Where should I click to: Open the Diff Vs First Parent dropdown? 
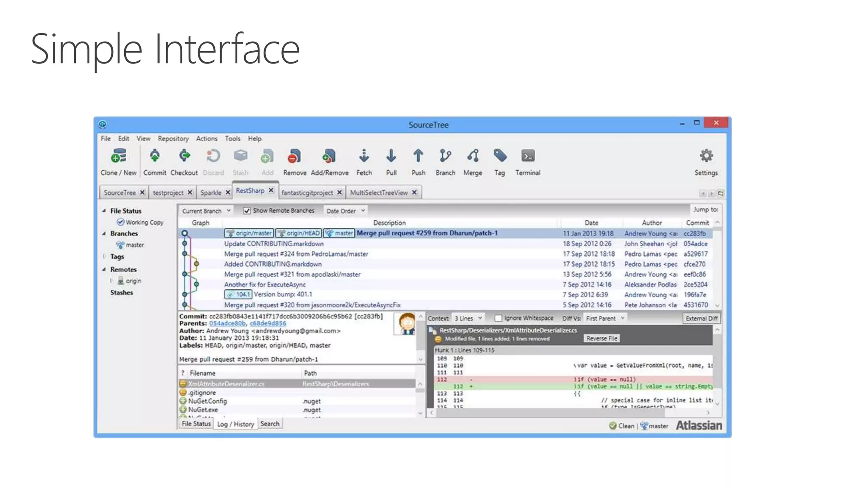605,318
